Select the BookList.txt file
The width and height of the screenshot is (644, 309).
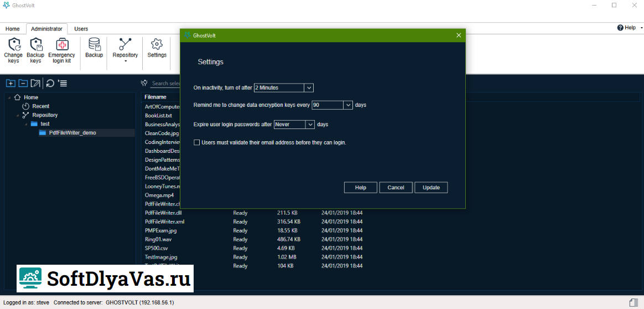[159, 116]
